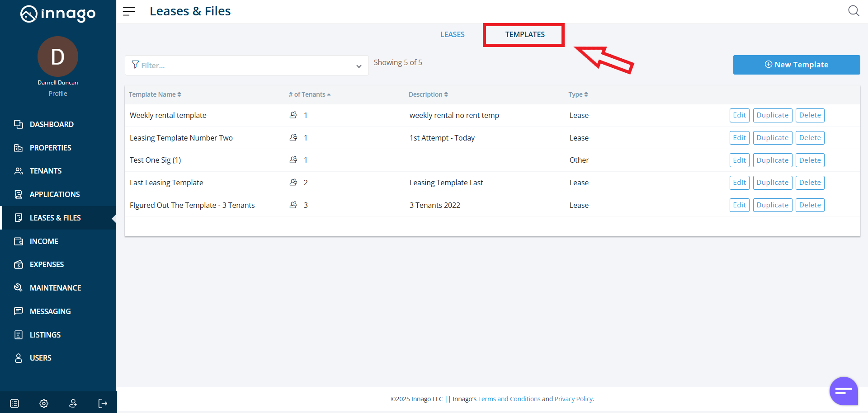Go to Maintenance in sidebar
This screenshot has width=868, height=413.
55,288
